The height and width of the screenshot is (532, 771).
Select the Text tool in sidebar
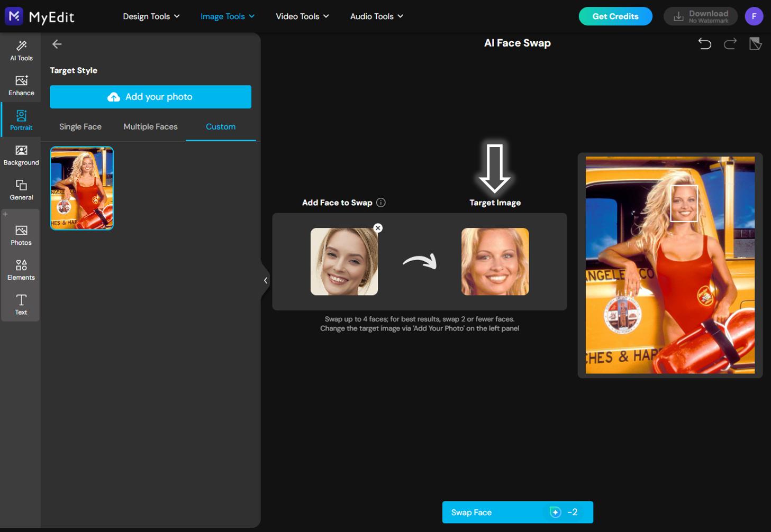(21, 305)
